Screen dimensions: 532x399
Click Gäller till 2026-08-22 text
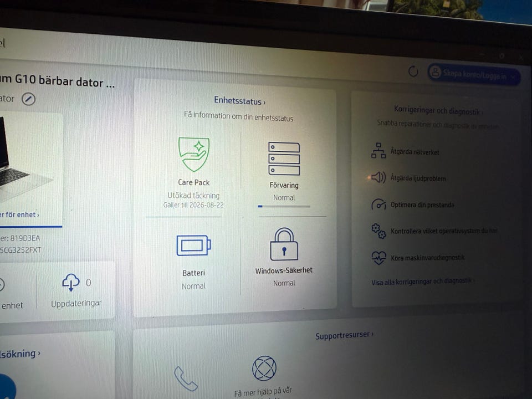(x=193, y=205)
